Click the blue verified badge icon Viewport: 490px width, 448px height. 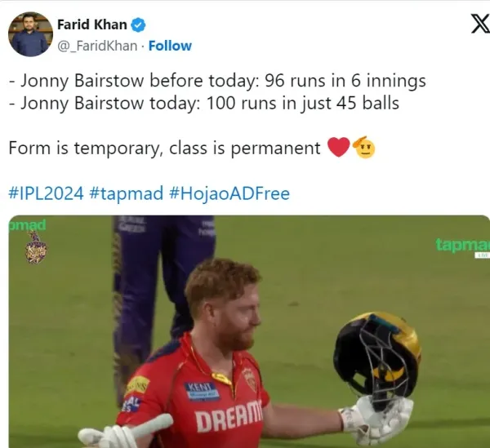(138, 25)
